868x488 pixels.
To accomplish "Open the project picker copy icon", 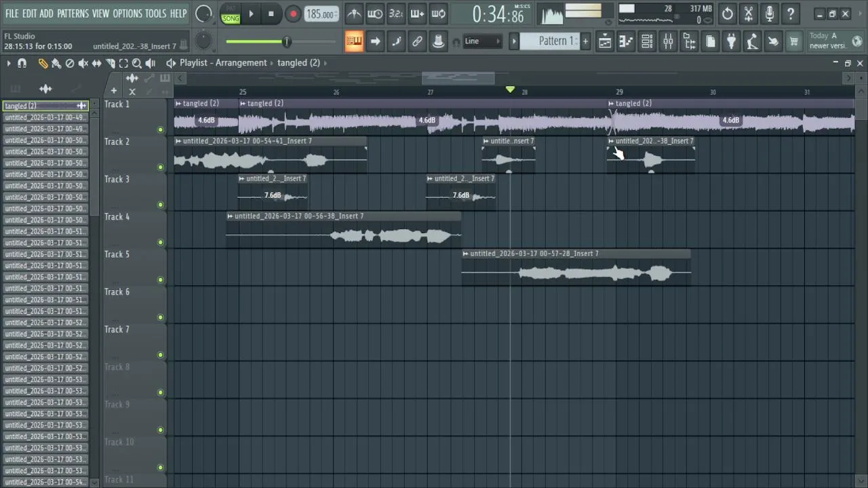I will tap(710, 41).
